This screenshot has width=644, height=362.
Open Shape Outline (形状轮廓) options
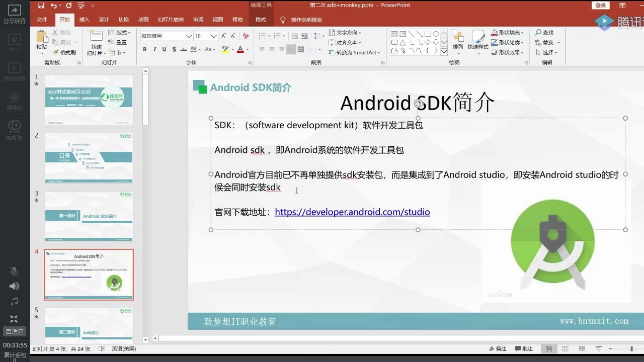[508, 43]
